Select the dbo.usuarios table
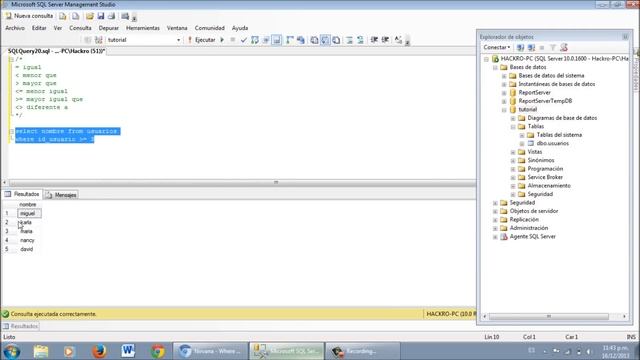The width and height of the screenshot is (640, 360). (552, 143)
